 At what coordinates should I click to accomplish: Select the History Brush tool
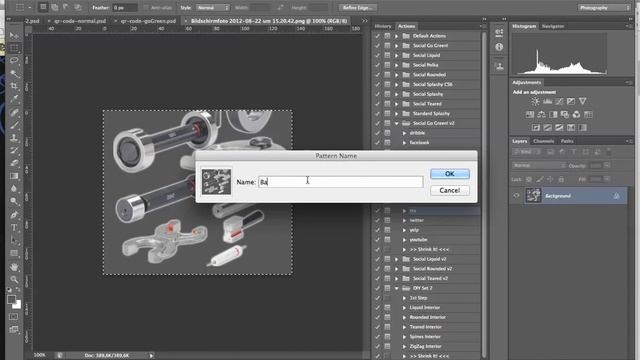coord(14,150)
